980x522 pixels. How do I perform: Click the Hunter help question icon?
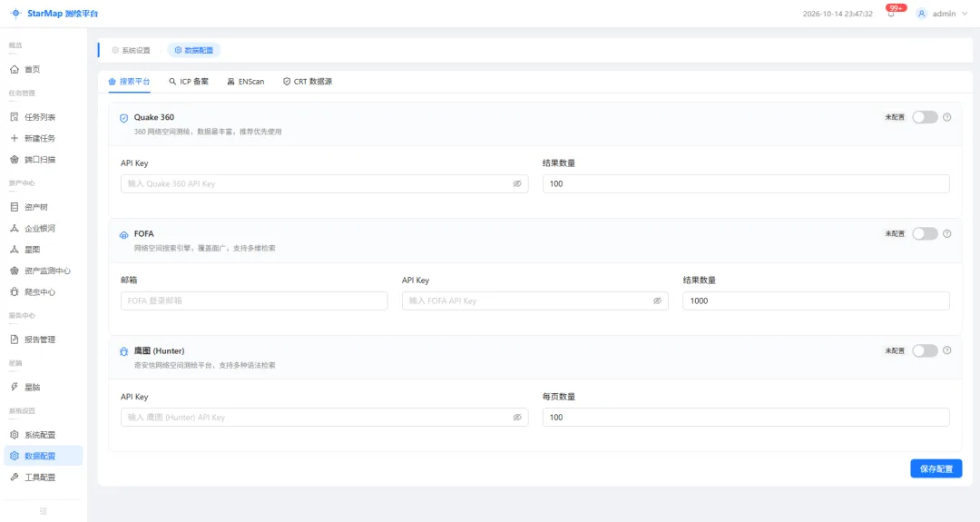click(x=946, y=350)
